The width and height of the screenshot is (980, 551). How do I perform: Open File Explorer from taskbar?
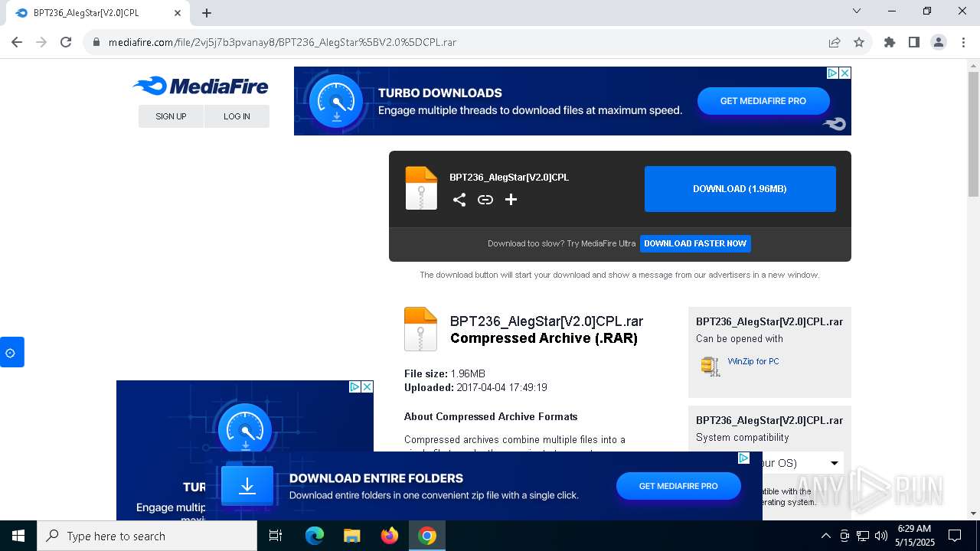[351, 536]
